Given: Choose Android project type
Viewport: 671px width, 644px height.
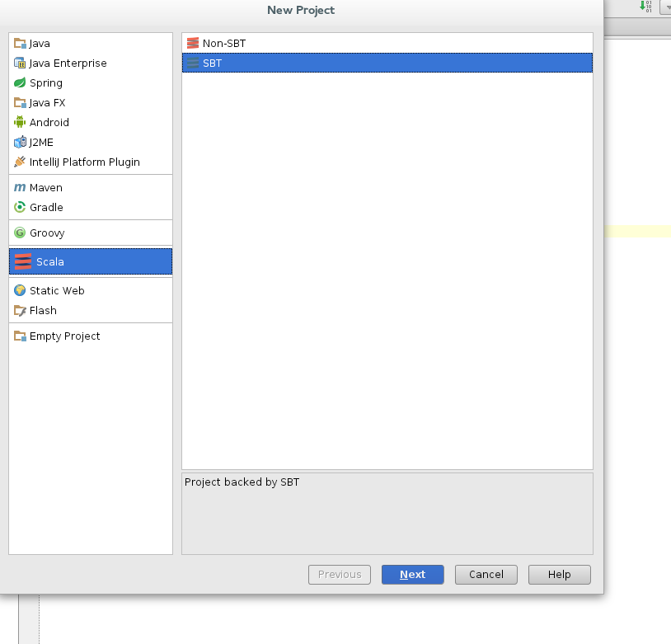Looking at the screenshot, I should point(49,123).
